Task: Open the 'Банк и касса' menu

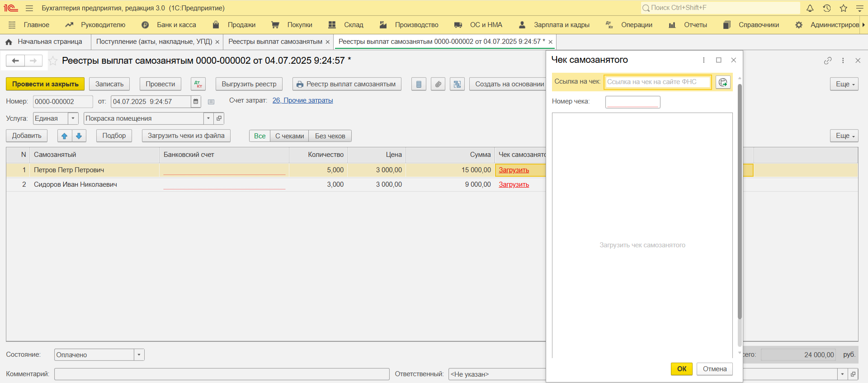Action: coord(176,25)
